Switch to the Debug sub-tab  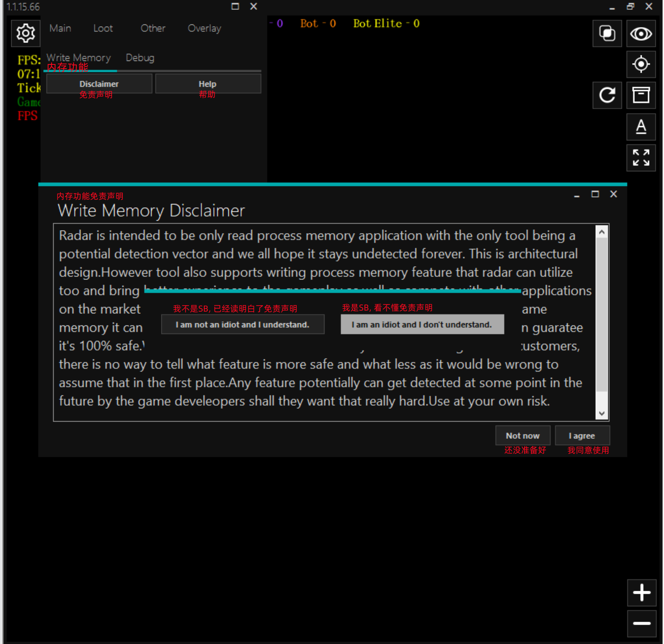point(140,58)
